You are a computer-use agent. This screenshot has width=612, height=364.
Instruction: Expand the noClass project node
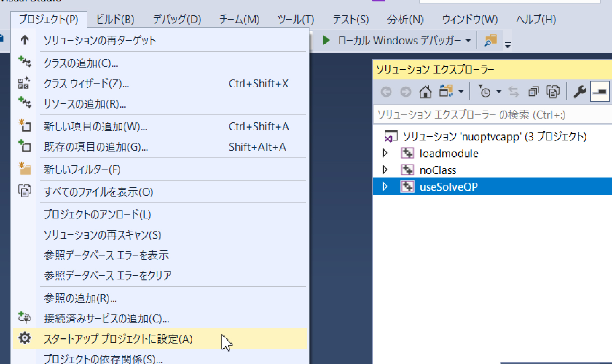click(385, 170)
